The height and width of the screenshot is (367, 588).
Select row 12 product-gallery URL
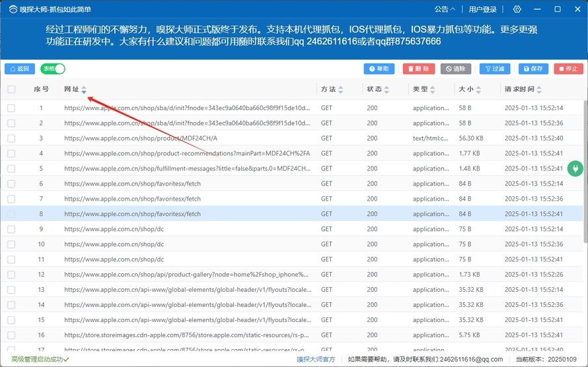click(186, 275)
